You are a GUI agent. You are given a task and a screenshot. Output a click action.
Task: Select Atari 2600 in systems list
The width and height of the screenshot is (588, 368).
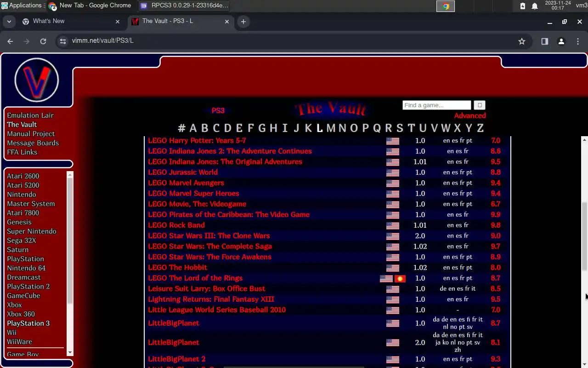pos(23,176)
